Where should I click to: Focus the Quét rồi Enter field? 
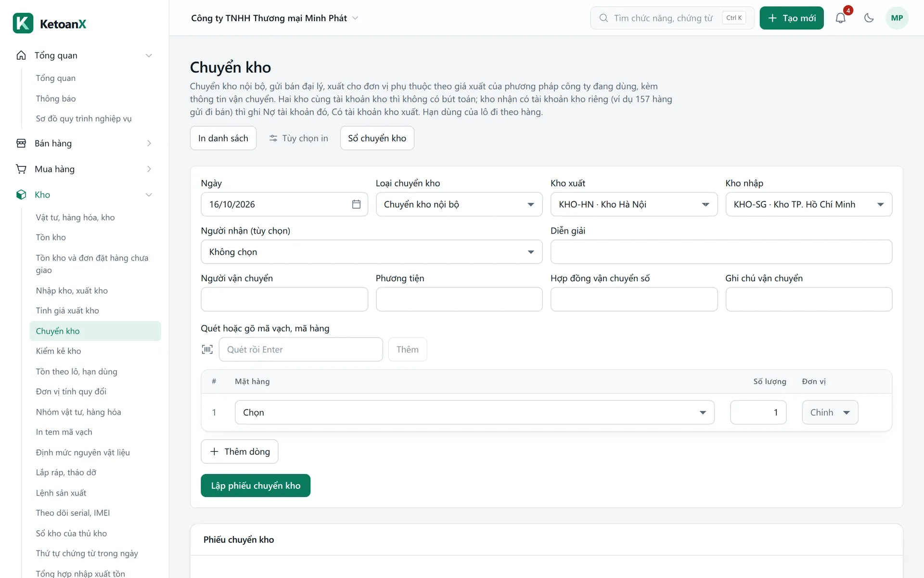(301, 349)
